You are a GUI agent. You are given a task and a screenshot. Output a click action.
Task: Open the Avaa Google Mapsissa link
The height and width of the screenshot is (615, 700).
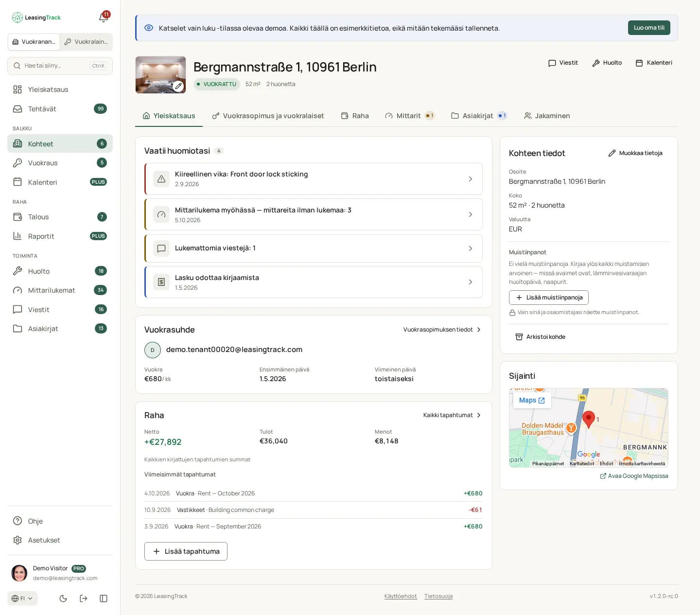pos(634,476)
